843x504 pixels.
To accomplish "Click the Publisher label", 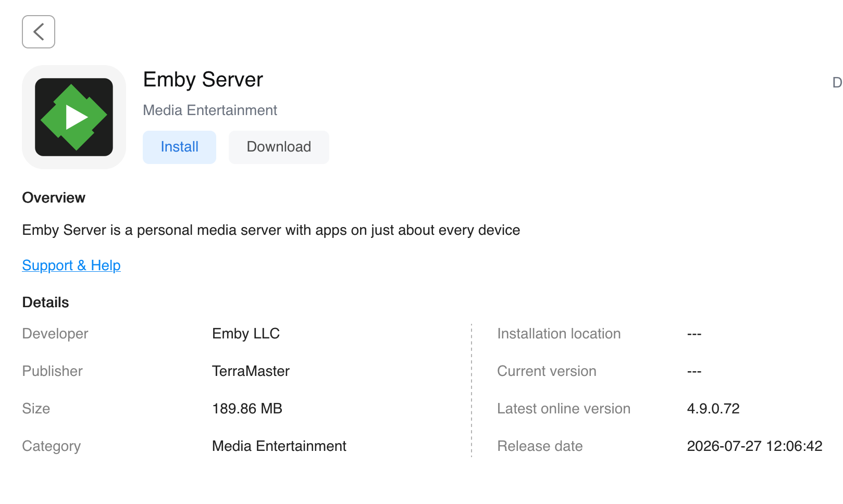I will coord(52,371).
